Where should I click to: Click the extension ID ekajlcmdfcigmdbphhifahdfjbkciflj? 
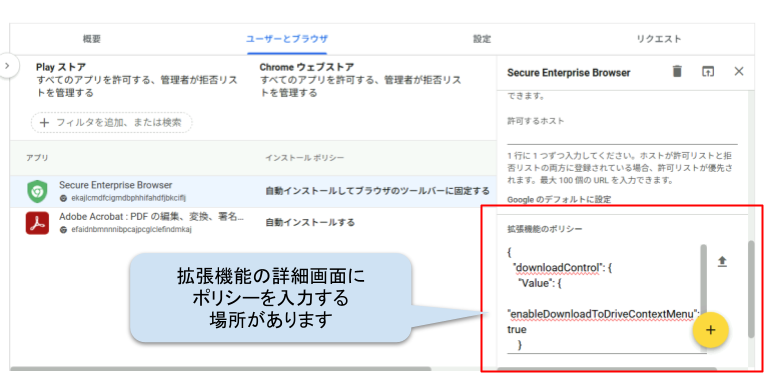(x=128, y=198)
